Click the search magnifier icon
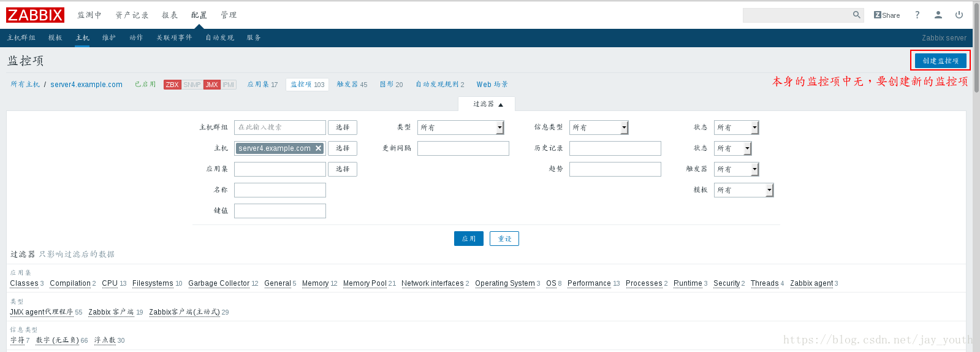Screen dimensions: 980x352 click(856, 15)
